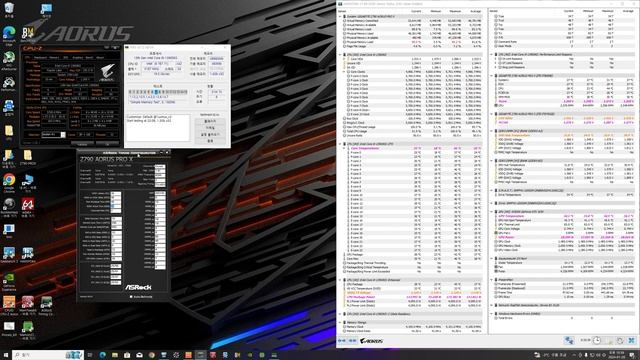This screenshot has height=360, width=640.
Task: Select the Core Temperatures row in HWiNFO
Action: click(x=412, y=148)
